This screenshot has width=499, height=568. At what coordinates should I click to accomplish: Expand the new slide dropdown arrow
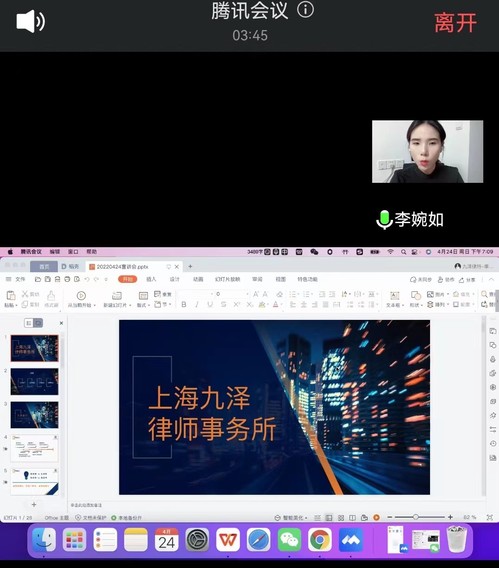[x=130, y=305]
